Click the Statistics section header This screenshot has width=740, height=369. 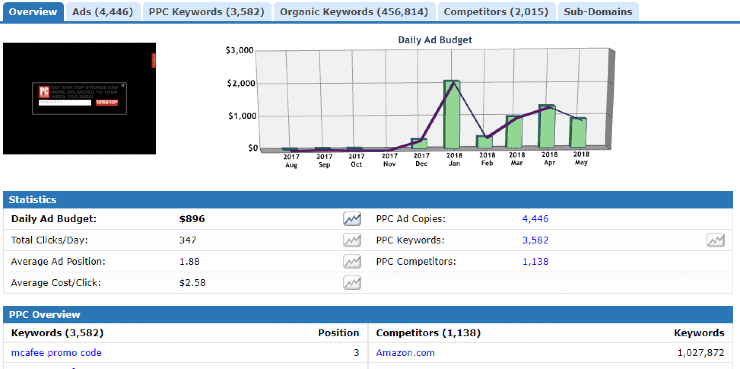coord(368,200)
